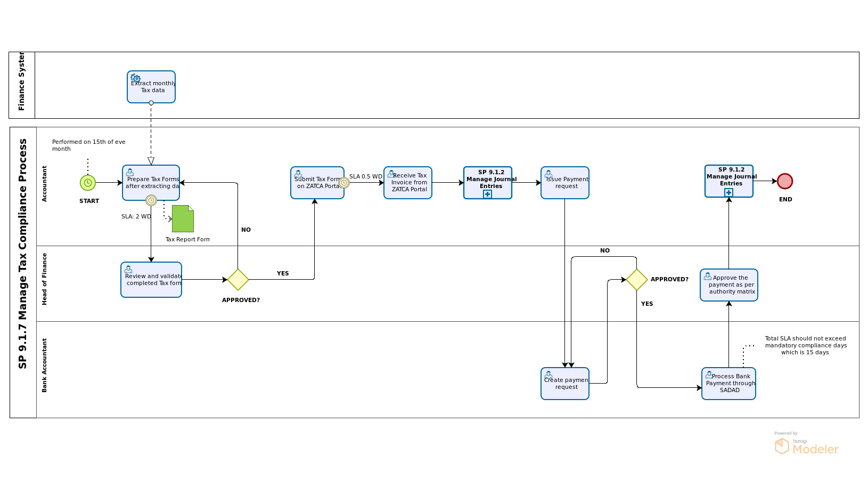Select Process Bank Payment through SADAD task
The width and height of the screenshot is (868, 496).
(x=728, y=384)
